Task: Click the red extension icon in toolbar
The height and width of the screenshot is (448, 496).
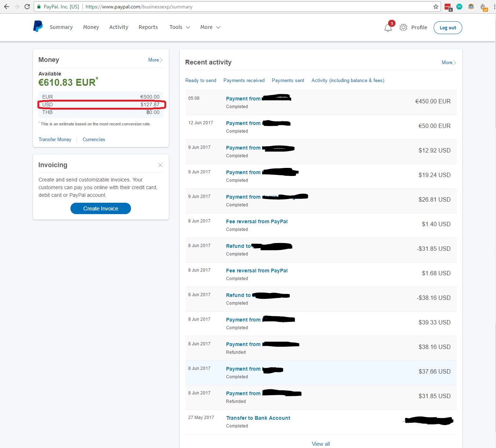Action: (448, 7)
